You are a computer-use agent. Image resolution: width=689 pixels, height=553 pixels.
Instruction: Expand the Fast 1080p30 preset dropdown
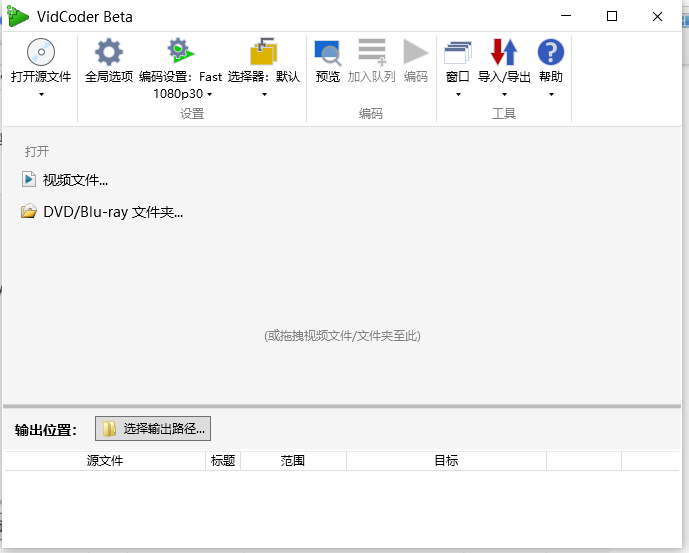tap(209, 94)
